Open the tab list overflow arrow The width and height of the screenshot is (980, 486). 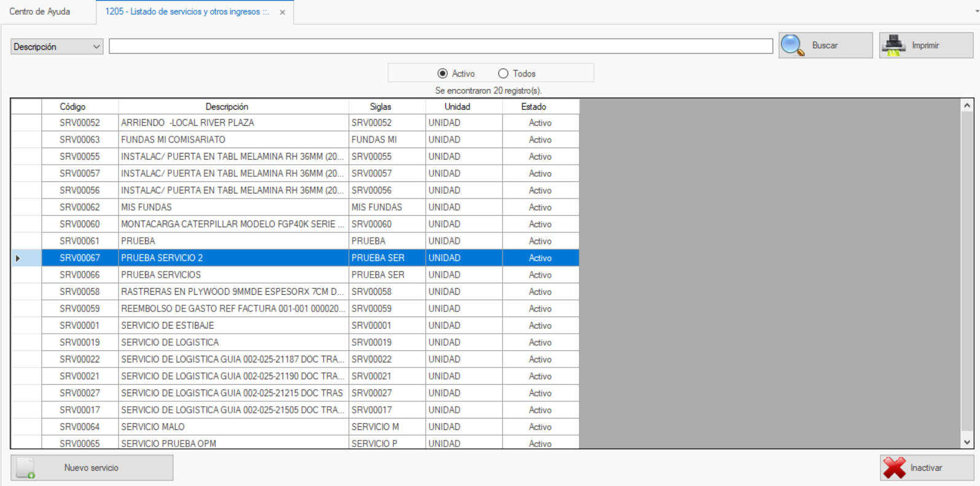click(976, 12)
